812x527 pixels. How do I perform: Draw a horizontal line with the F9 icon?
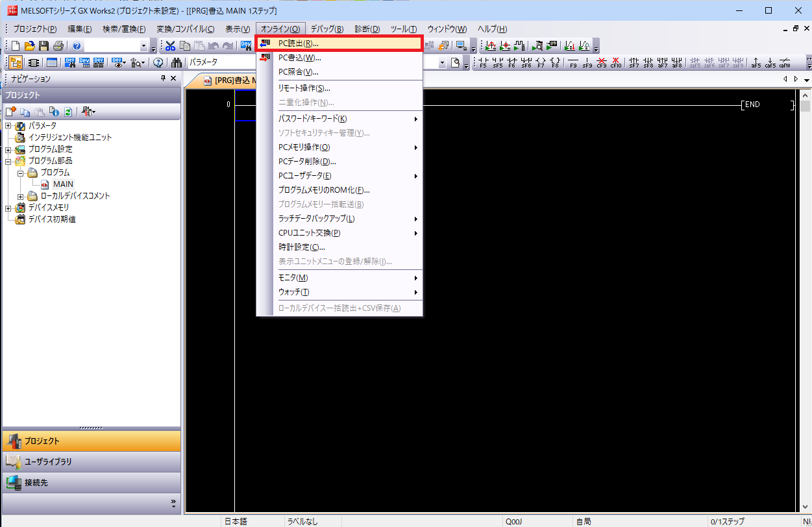point(572,63)
